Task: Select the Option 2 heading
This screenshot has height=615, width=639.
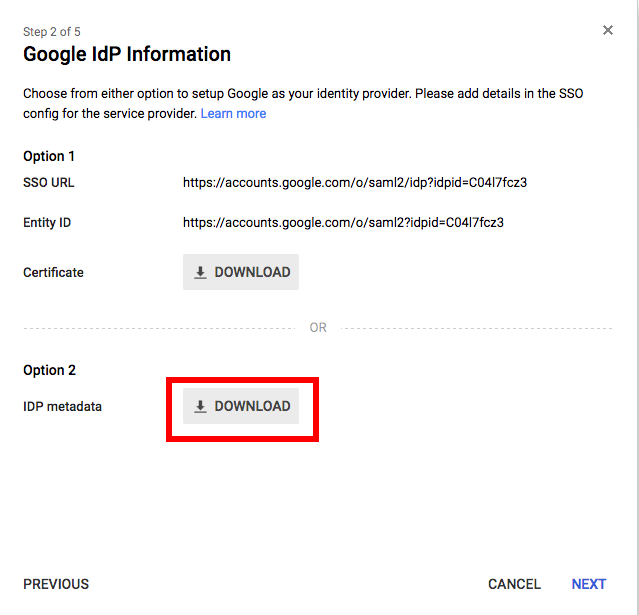Action: [49, 370]
